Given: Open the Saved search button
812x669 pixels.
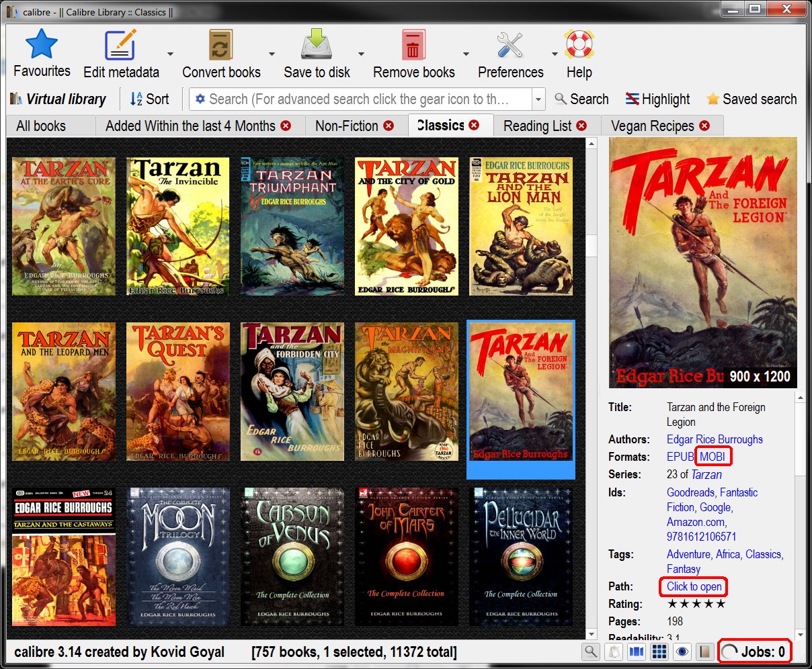Looking at the screenshot, I should (x=752, y=99).
